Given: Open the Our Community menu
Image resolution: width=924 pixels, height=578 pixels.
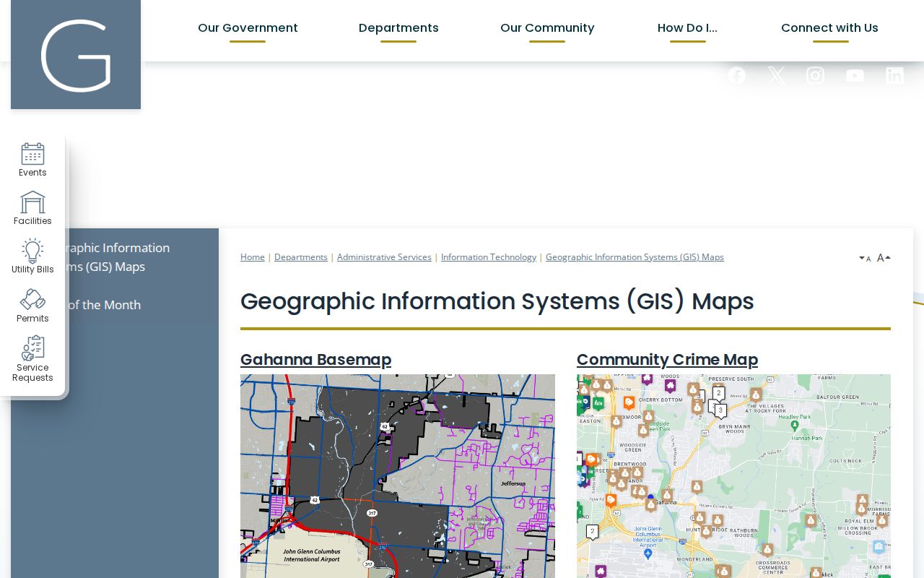Looking at the screenshot, I should pos(547,28).
